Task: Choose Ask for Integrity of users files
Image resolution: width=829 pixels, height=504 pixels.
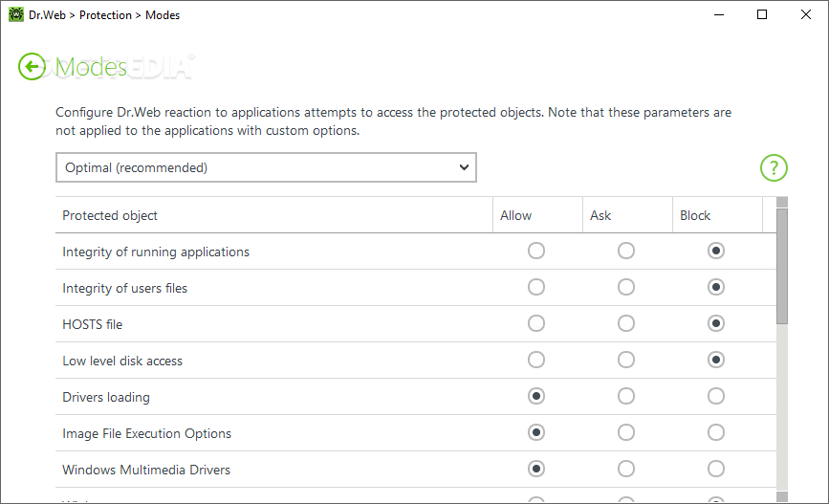Action: (626, 287)
